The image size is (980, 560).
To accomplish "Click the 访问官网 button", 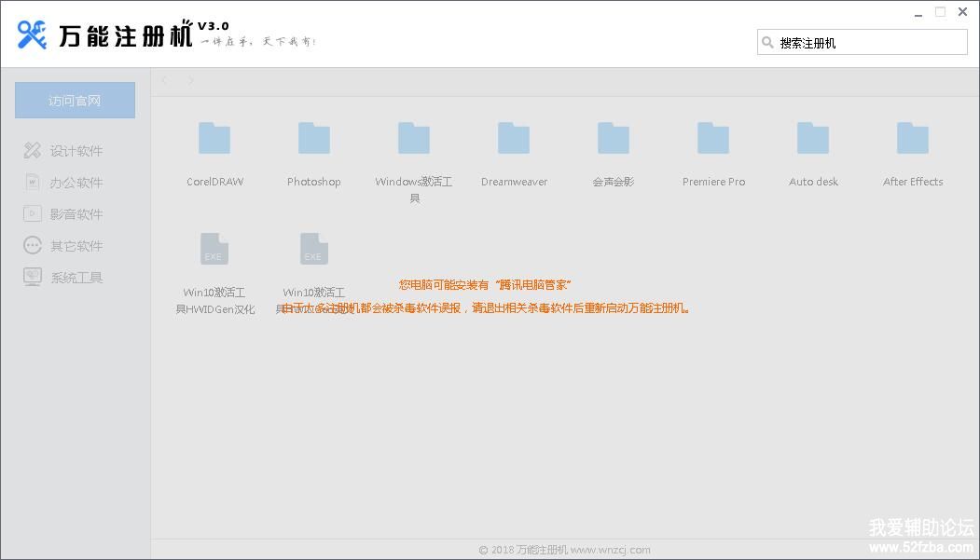I will tap(75, 100).
